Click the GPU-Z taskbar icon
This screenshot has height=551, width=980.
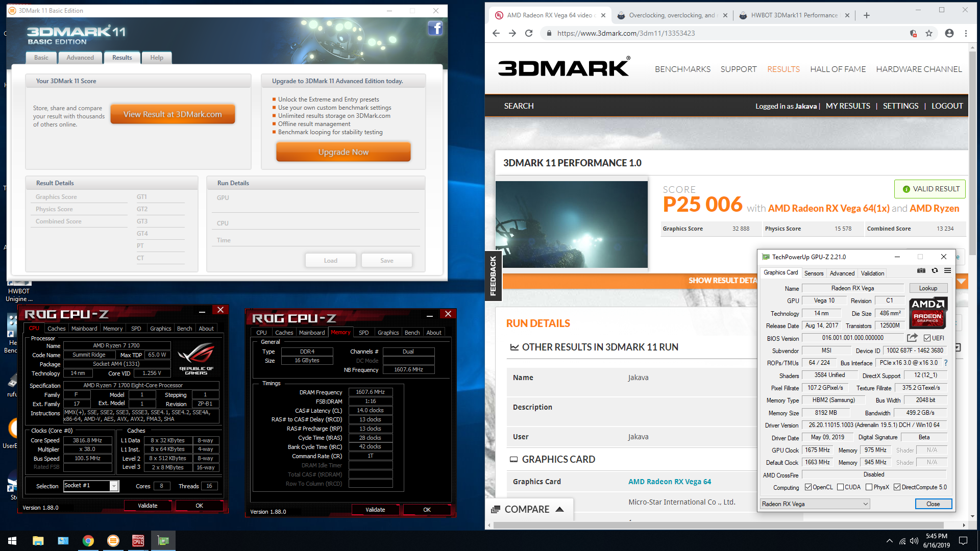[x=163, y=541]
